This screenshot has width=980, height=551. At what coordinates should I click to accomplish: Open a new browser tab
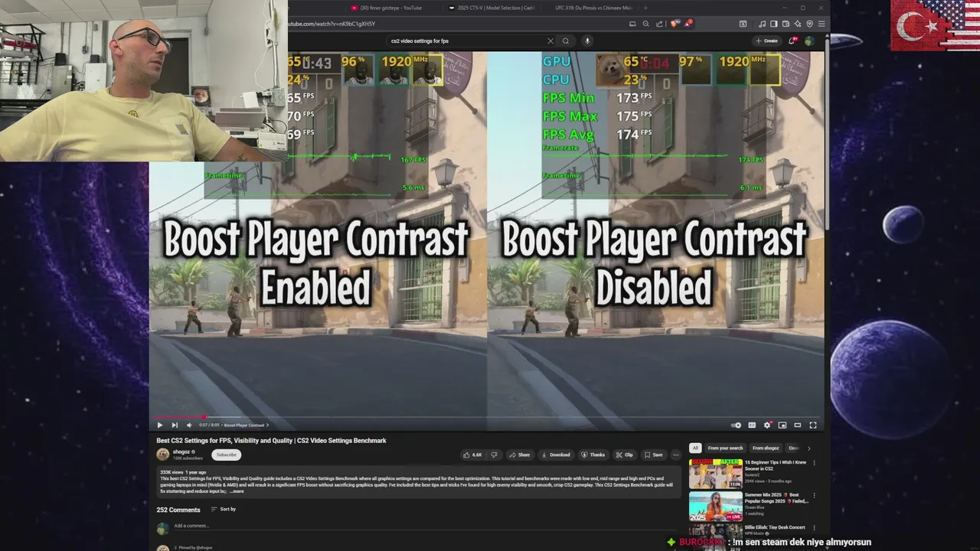pos(645,8)
